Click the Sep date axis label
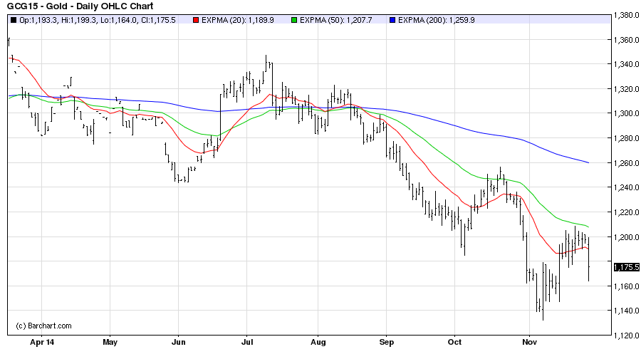 click(x=386, y=342)
